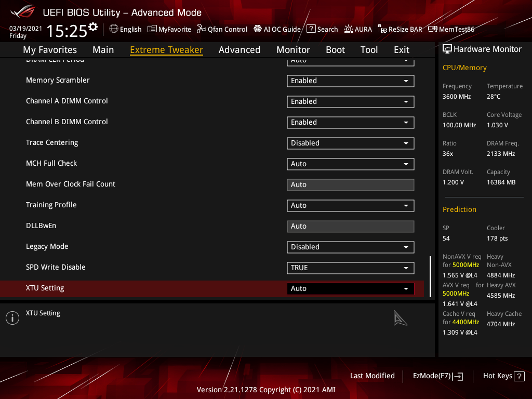Select MCH Full Check label
This screenshot has width=532, height=399.
(51, 163)
